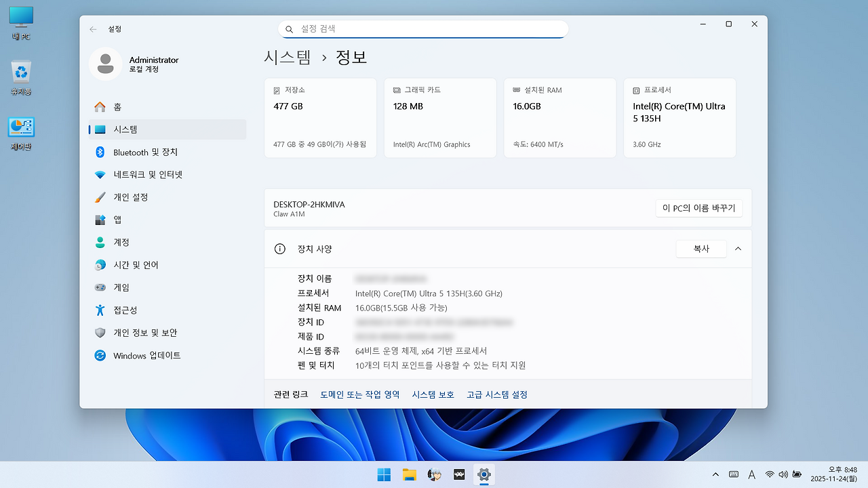Open 내 PC desktop icon

pos(21,22)
